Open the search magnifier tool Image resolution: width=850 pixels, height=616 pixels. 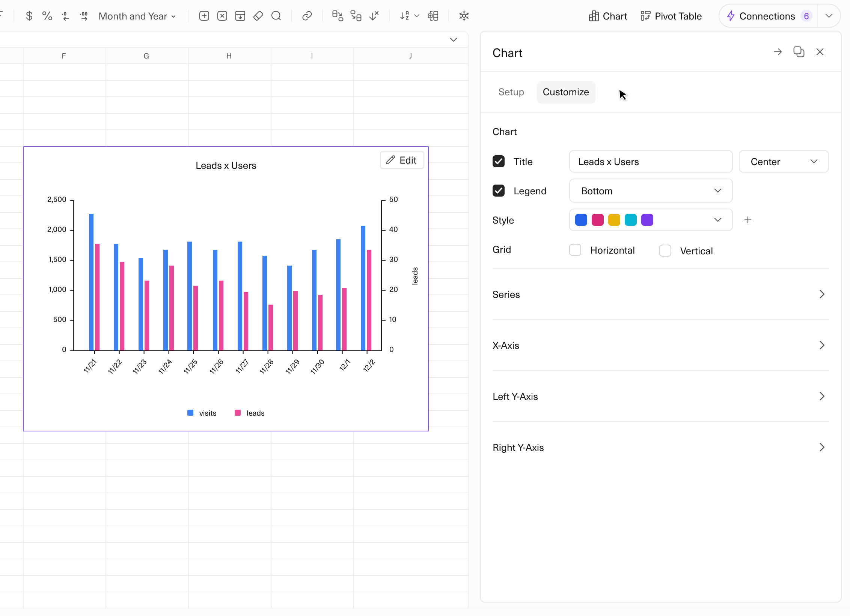pos(276,16)
